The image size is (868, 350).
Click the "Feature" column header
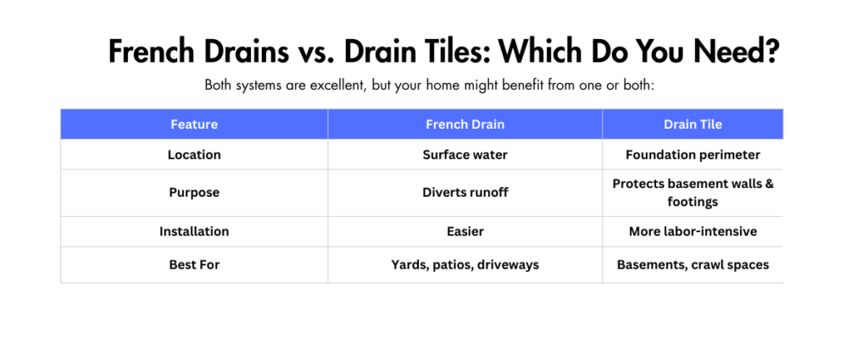(194, 125)
